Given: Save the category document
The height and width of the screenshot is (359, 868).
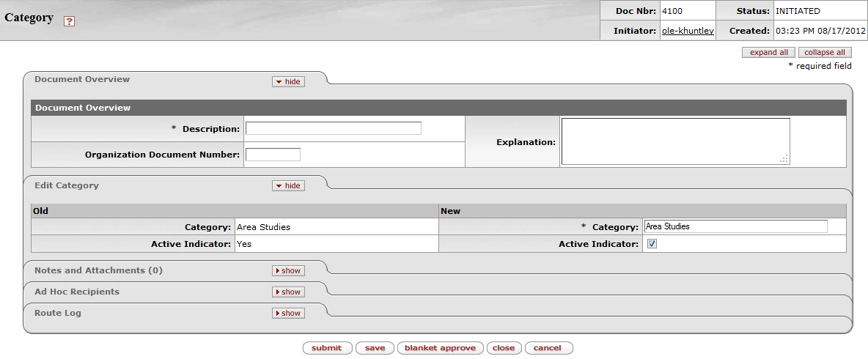Looking at the screenshot, I should (375, 348).
